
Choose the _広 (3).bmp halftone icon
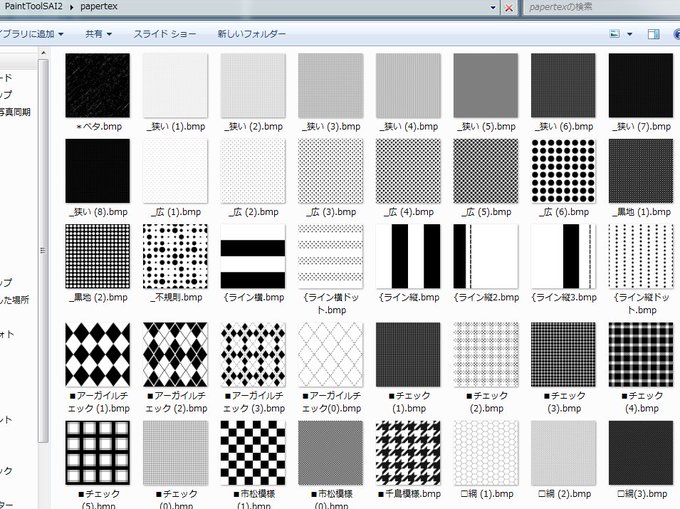click(x=330, y=171)
